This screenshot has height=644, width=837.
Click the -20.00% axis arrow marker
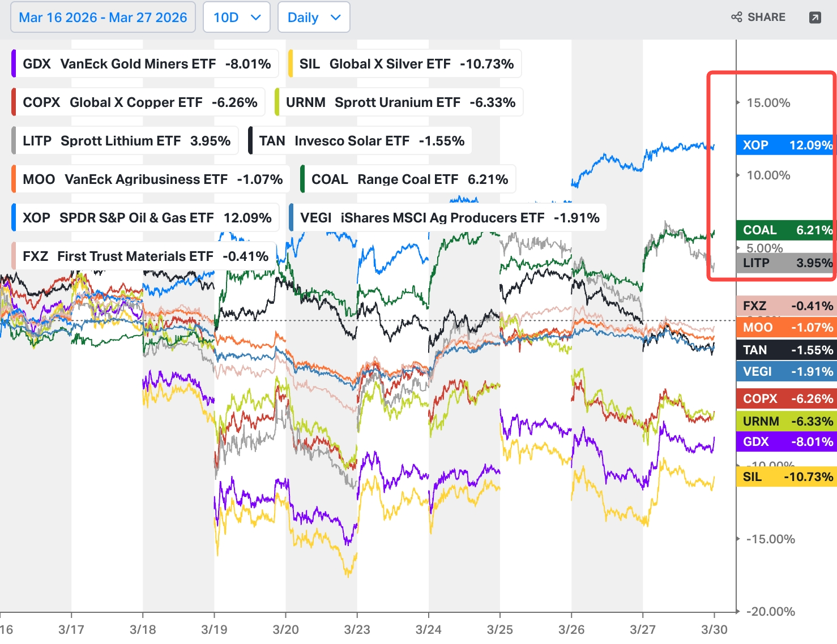pos(738,611)
